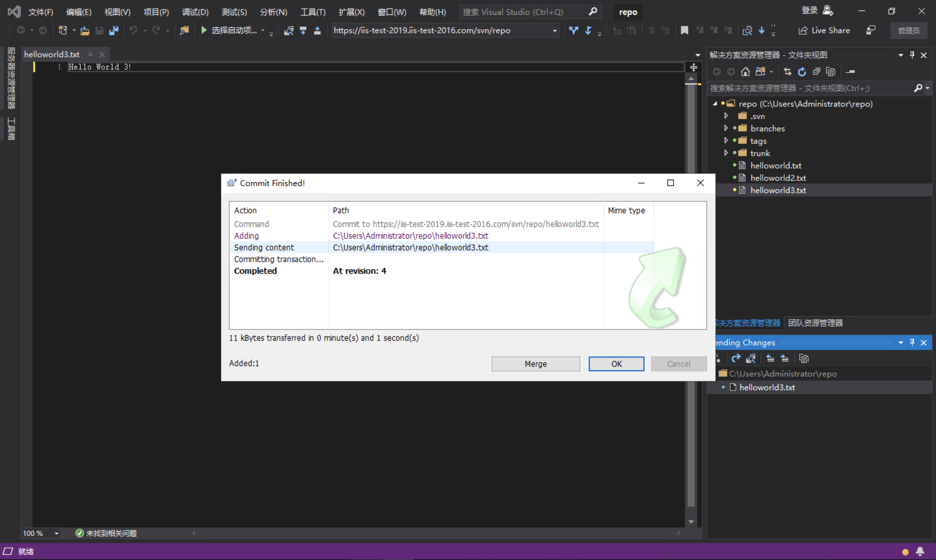Screen dimensions: 936x560
Task: Click the find document magnifier icon
Action: tap(747, 31)
